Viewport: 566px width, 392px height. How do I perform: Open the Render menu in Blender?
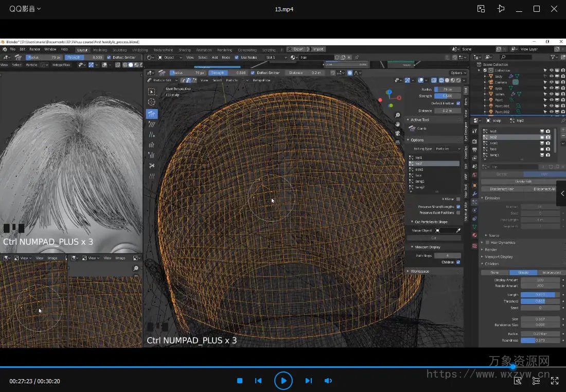(x=34, y=49)
